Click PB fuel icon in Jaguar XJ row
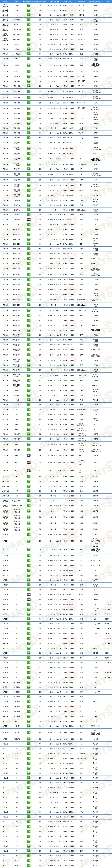Image resolution: width=112 pixels, height=868 pixels. click(29, 496)
